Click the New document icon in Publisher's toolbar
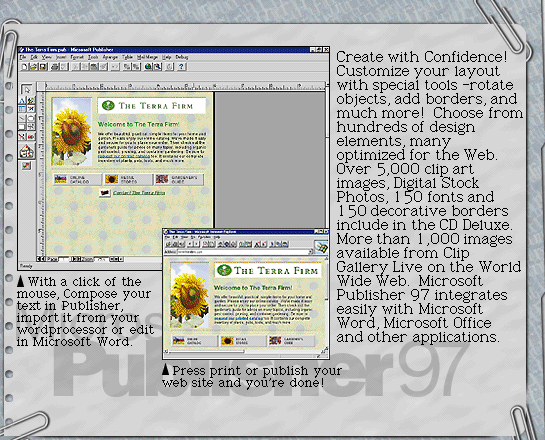The height and width of the screenshot is (440, 545). tap(25, 67)
